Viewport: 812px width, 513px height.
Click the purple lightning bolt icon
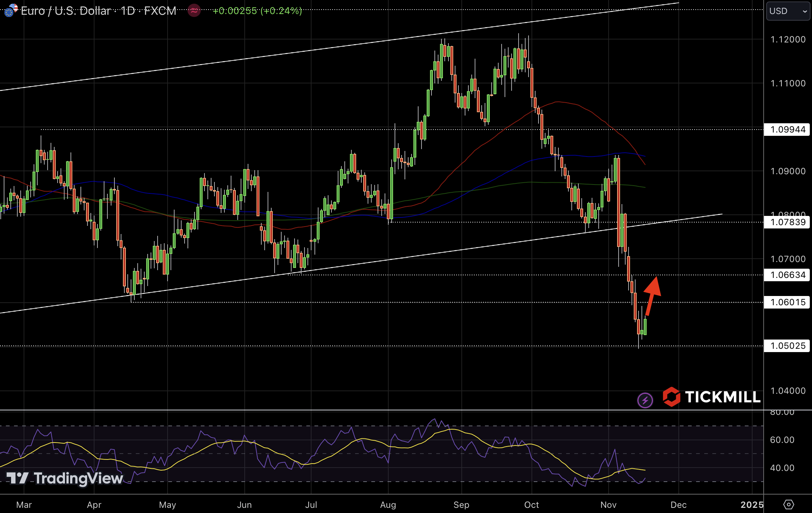[645, 400]
